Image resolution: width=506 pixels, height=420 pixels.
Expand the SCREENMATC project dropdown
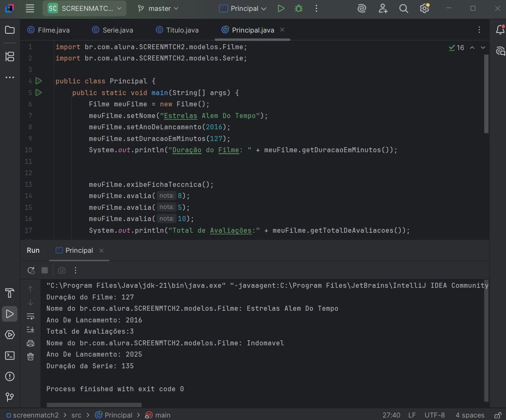click(84, 8)
